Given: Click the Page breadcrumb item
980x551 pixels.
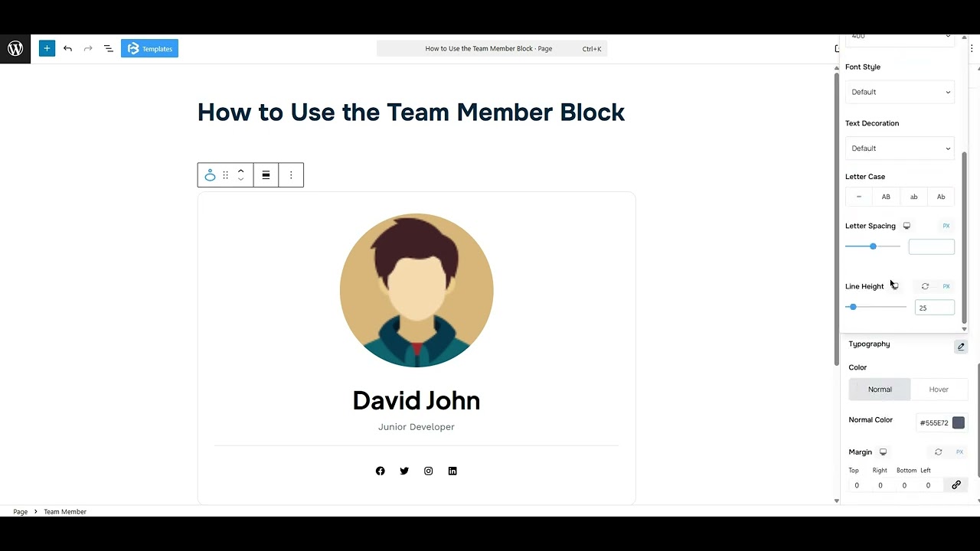Looking at the screenshot, I should point(20,511).
